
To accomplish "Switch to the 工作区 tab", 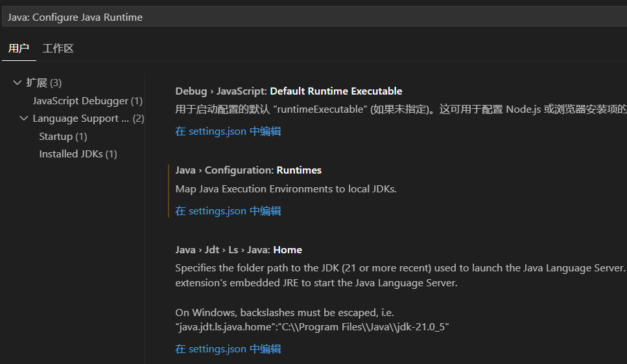I will (58, 49).
